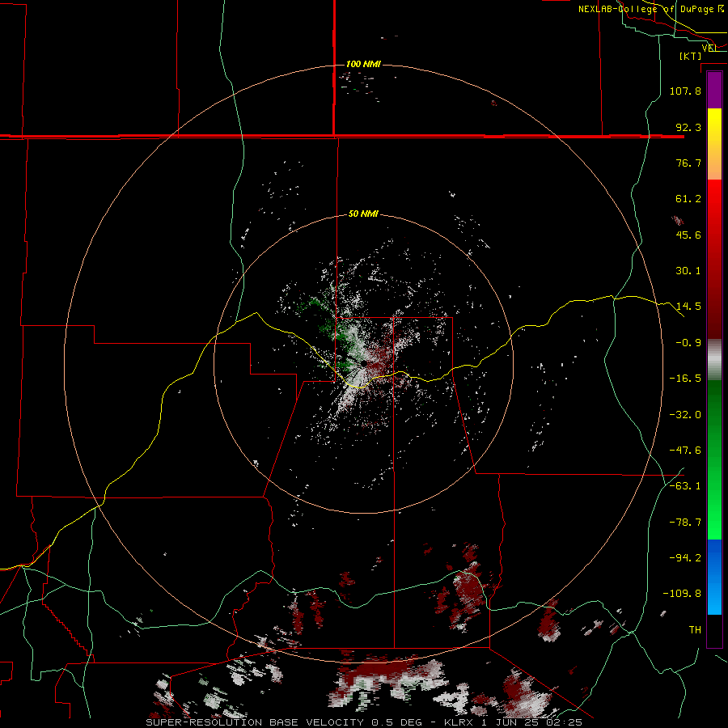Click the blue segment of velocity color bar

coord(714,577)
